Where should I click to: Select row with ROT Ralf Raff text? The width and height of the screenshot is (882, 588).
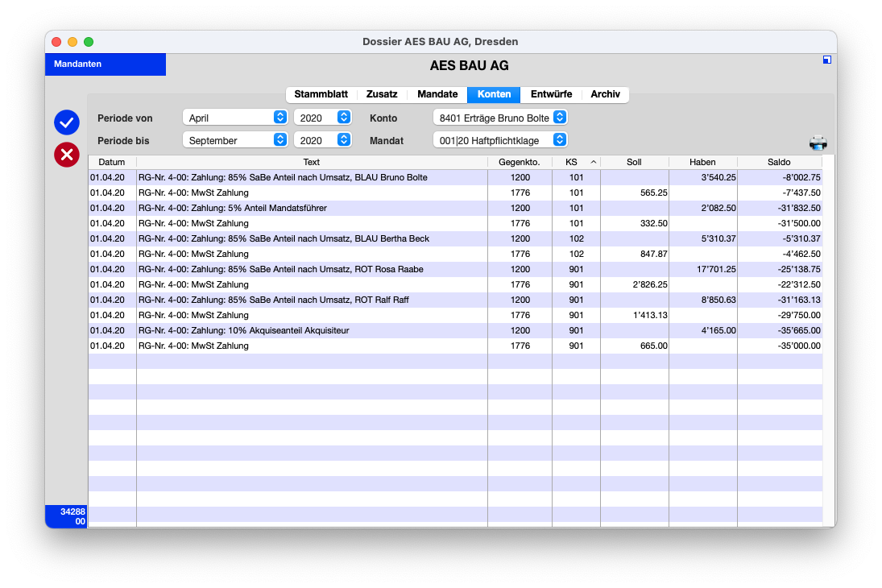coord(455,300)
